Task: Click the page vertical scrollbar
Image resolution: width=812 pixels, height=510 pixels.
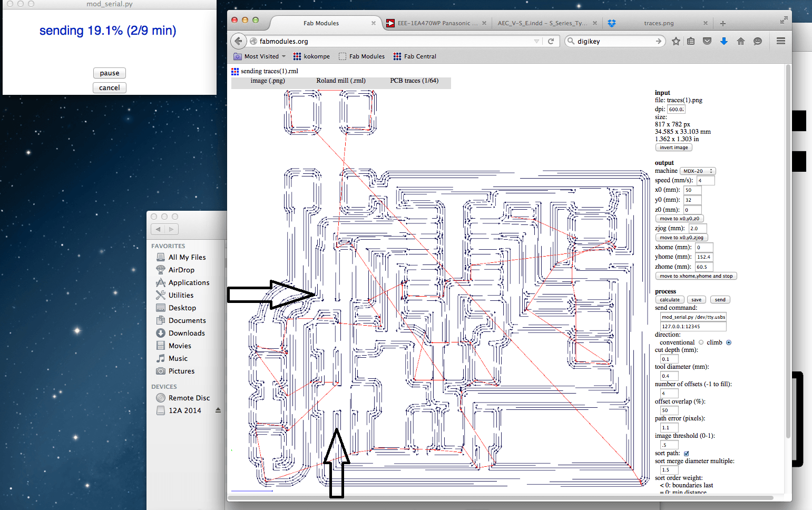Action: [788, 251]
